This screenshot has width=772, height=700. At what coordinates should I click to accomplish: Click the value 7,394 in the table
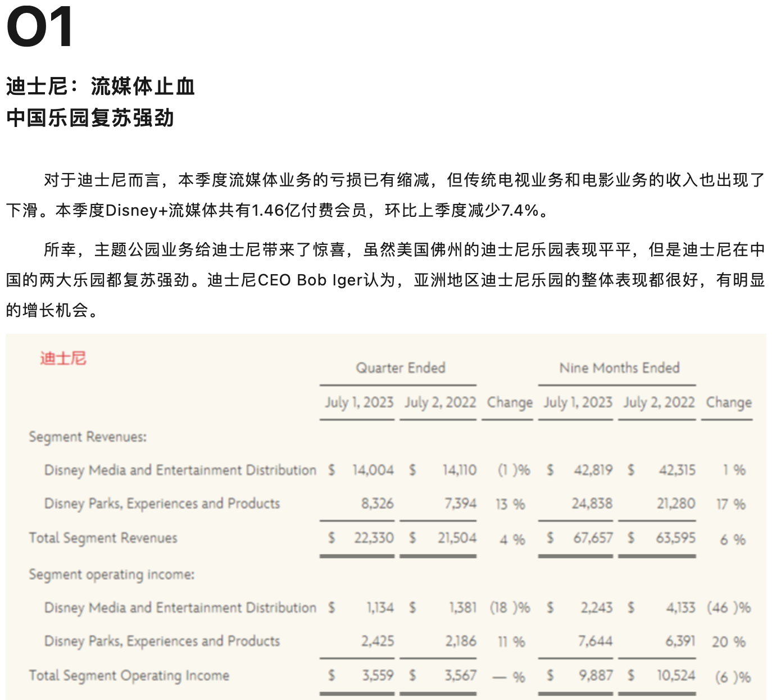pos(461,503)
